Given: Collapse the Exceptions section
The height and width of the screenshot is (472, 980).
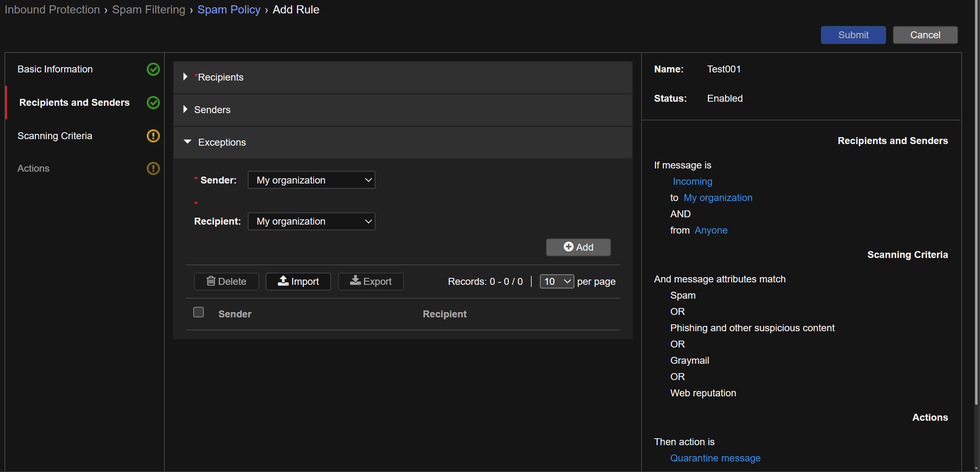Looking at the screenshot, I should (x=403, y=142).
